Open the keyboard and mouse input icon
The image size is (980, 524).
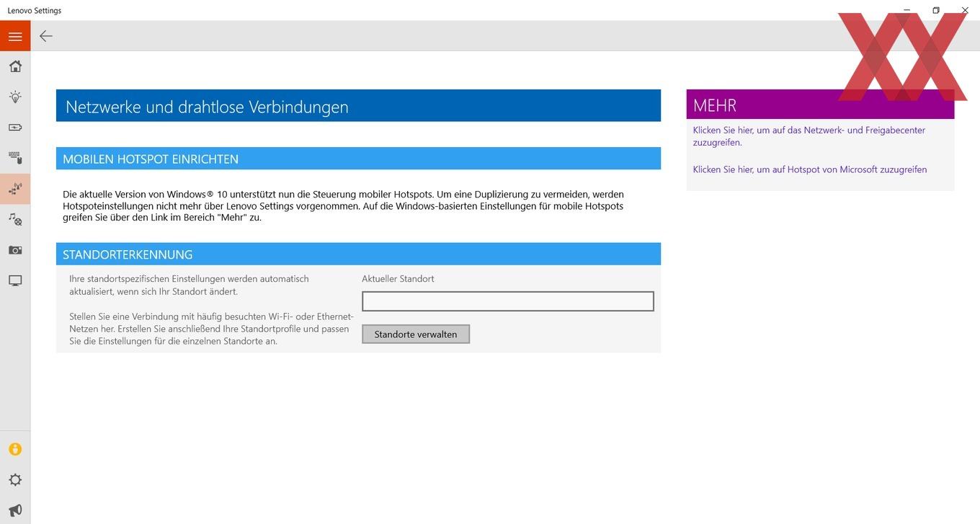click(x=15, y=158)
